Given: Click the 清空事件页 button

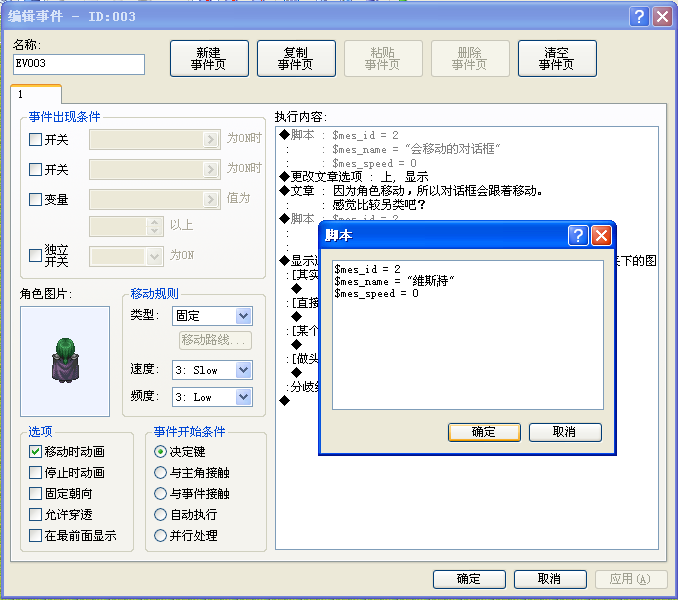Looking at the screenshot, I should click(557, 59).
